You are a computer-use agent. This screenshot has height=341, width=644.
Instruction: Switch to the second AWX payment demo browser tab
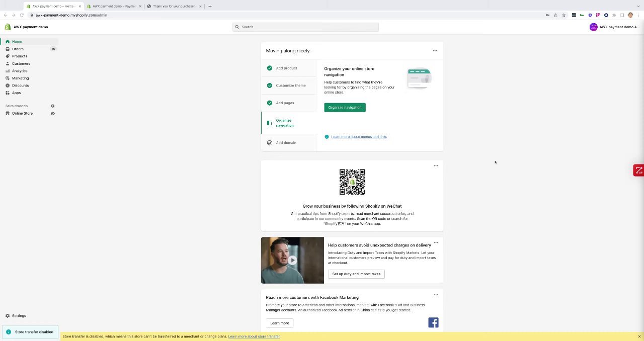(114, 6)
